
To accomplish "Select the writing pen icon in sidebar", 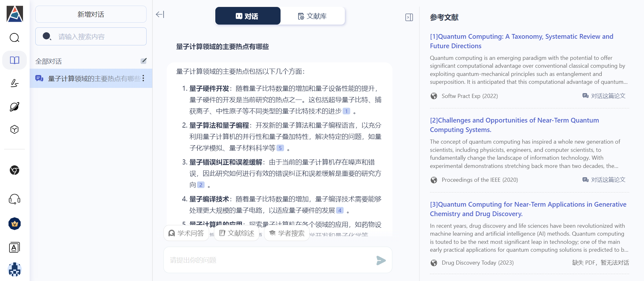I will 15,83.
